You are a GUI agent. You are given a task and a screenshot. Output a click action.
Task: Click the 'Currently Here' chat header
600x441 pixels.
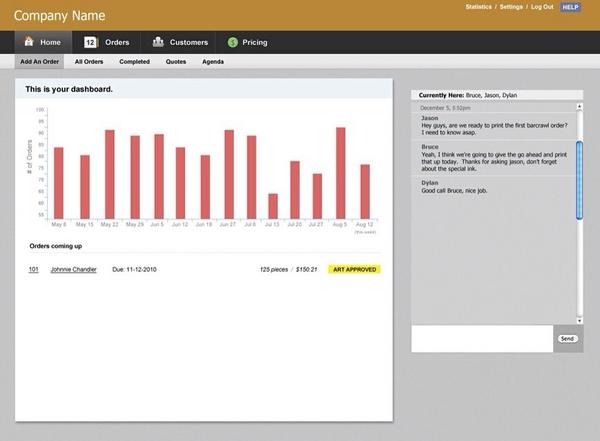pos(497,95)
